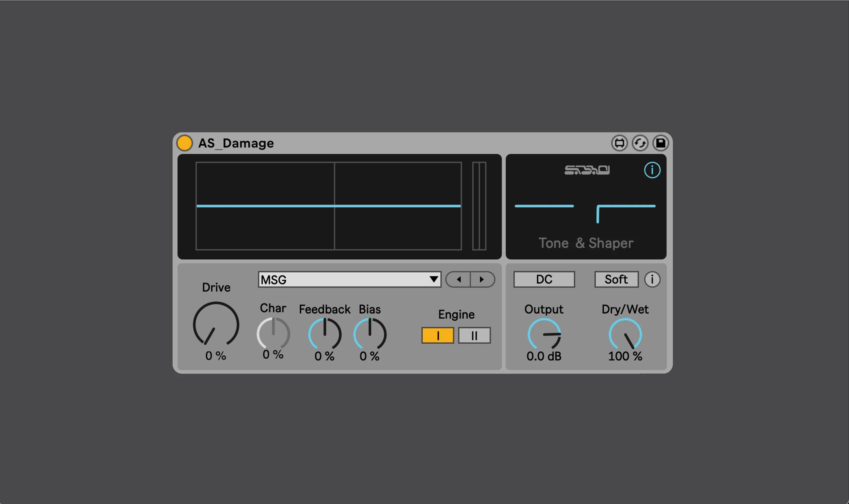The image size is (849, 504).
Task: Click the hot-swap preset icon in title bar
Action: [x=619, y=143]
